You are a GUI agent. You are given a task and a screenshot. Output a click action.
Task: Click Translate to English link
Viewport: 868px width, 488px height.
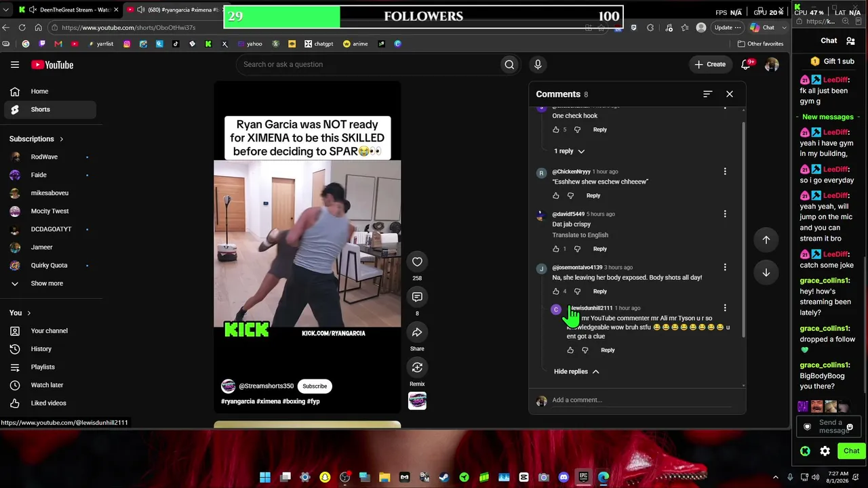[580, 235]
